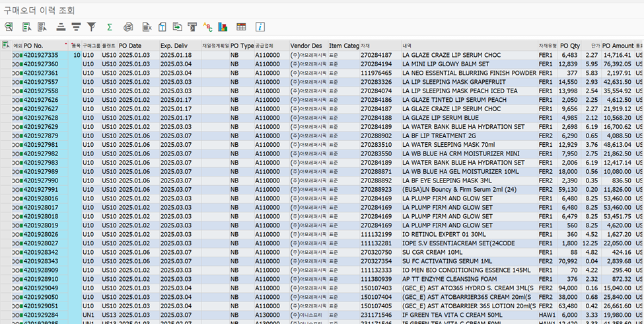Click PO amount 48,613.04

618,145
